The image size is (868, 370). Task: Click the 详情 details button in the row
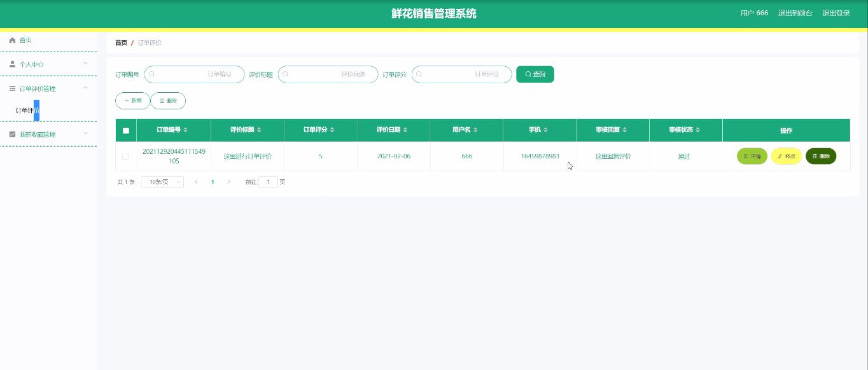coord(752,156)
